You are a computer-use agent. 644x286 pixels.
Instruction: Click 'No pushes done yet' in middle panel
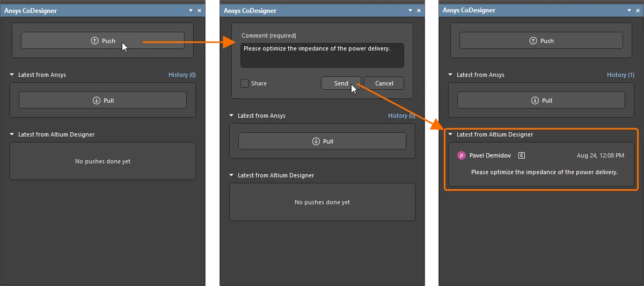tap(322, 202)
